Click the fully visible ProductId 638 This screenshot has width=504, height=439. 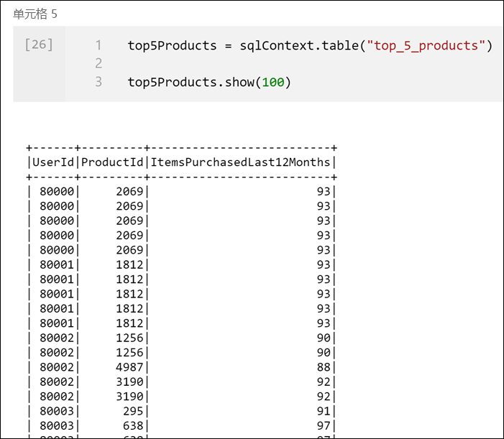click(133, 426)
